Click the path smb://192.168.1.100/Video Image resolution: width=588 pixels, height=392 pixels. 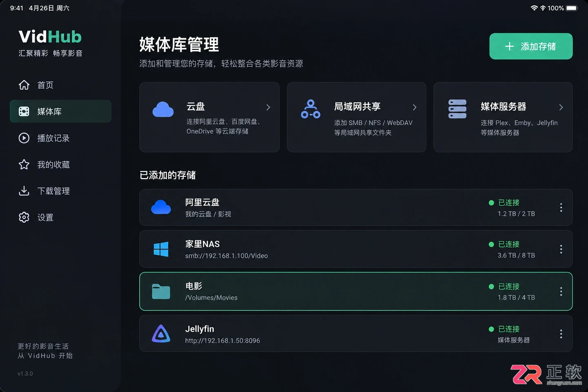click(x=227, y=256)
